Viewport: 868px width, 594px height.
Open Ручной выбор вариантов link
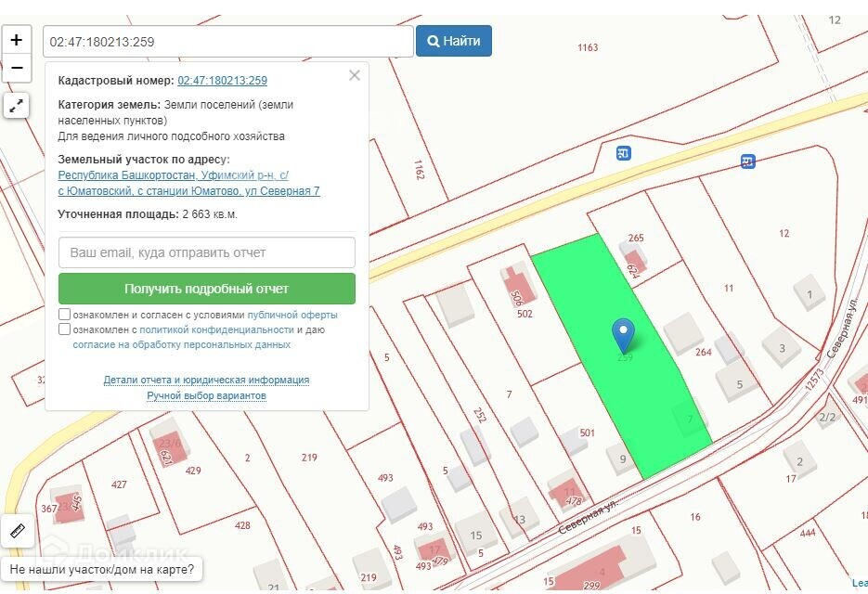click(206, 395)
